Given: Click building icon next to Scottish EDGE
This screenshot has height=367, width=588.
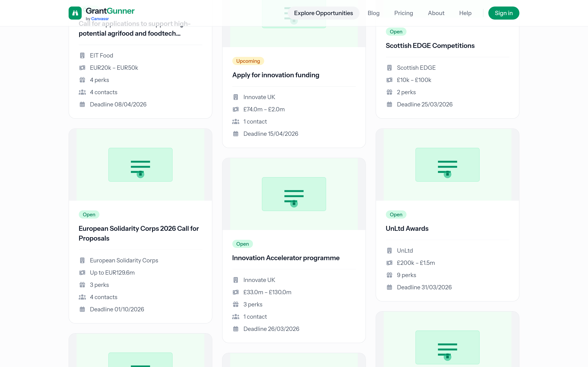Looking at the screenshot, I should point(389,68).
